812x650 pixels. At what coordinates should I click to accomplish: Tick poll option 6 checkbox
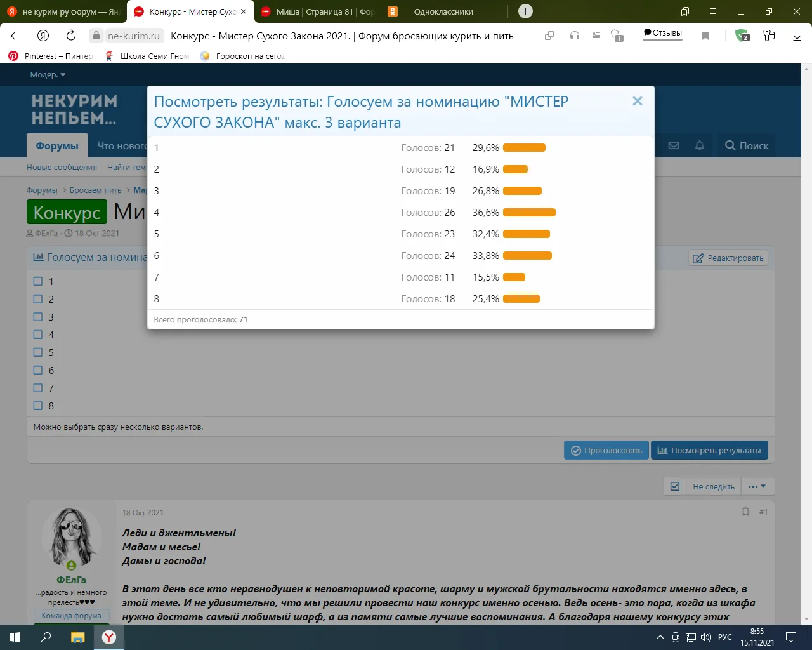pos(38,370)
